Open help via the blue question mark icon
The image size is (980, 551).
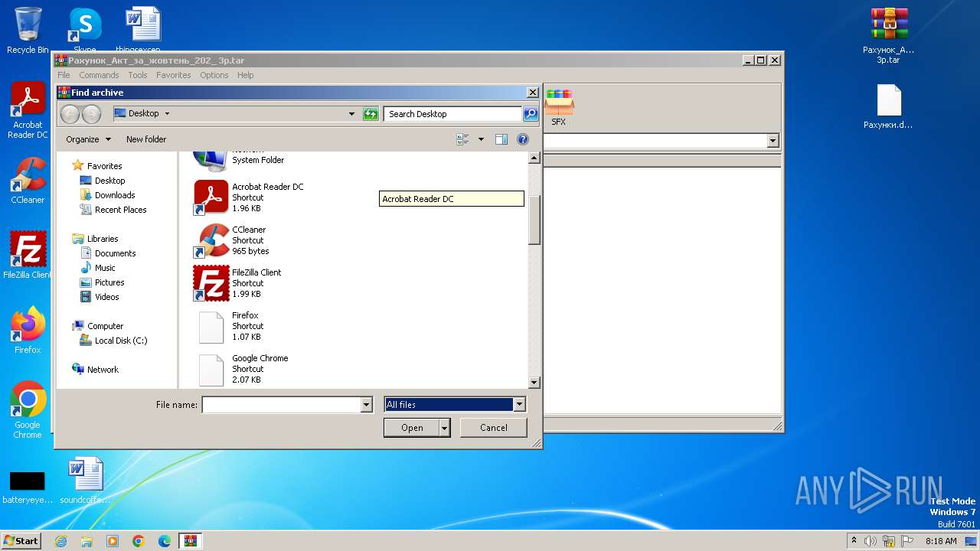[523, 139]
